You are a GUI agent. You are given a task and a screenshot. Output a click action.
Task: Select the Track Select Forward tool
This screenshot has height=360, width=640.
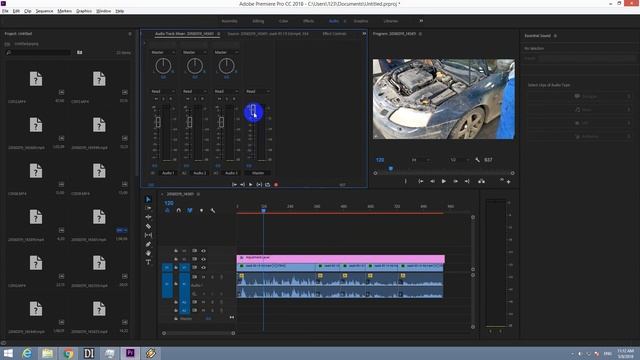pyautogui.click(x=148, y=208)
